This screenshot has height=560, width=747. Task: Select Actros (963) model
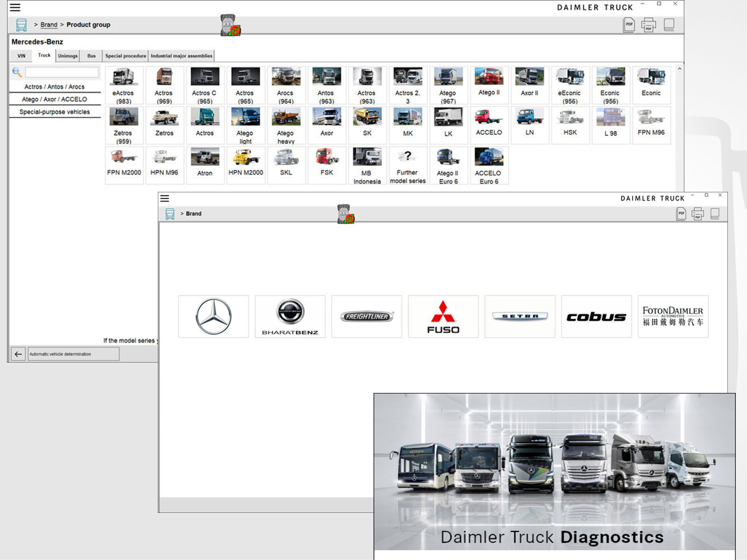coord(367,85)
